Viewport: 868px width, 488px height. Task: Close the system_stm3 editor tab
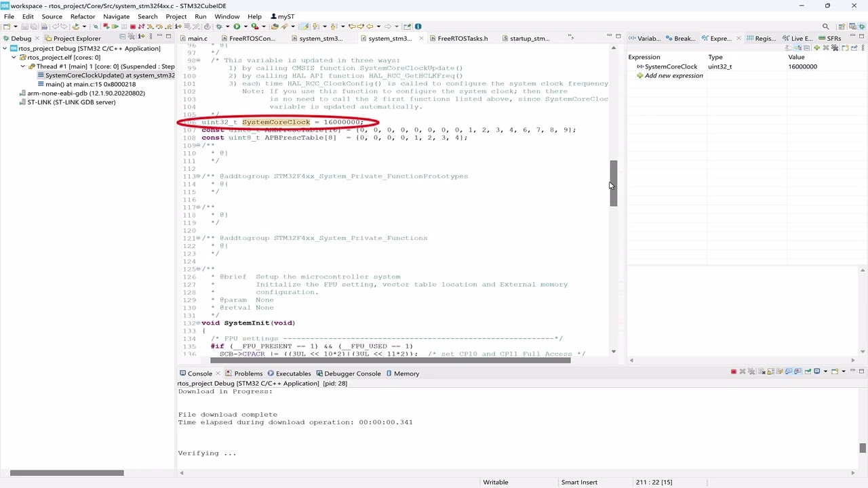pos(421,39)
